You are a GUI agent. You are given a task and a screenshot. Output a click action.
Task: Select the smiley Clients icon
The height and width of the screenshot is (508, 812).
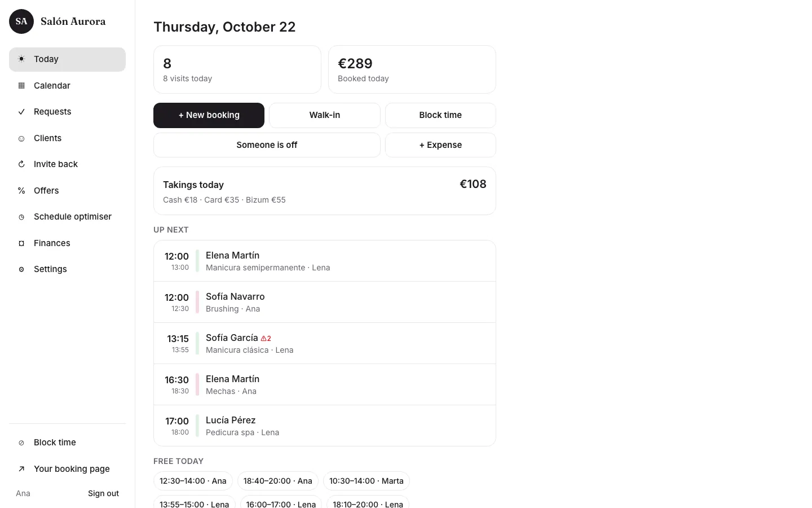[21, 138]
